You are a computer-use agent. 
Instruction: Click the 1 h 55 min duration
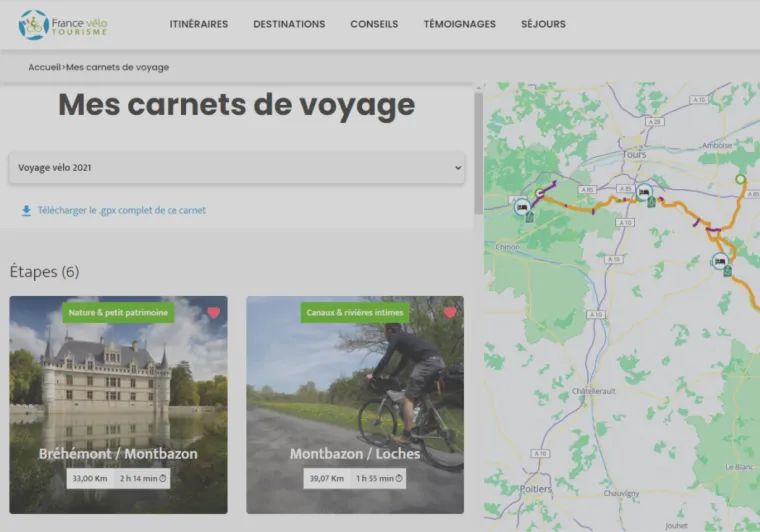[379, 478]
